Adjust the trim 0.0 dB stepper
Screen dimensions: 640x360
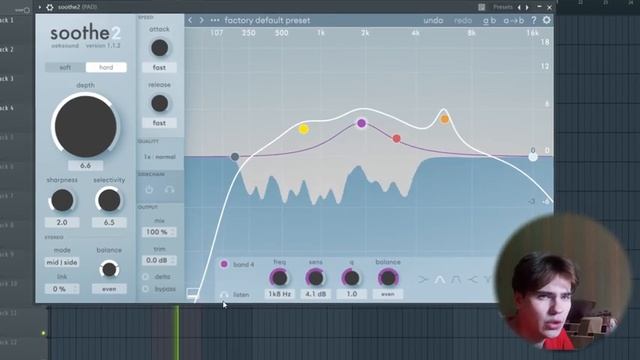(159, 260)
